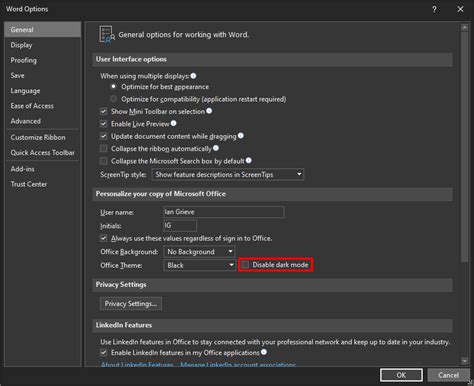Click the Cancel button
Screen dimensions: 474x386
[x=448, y=375]
